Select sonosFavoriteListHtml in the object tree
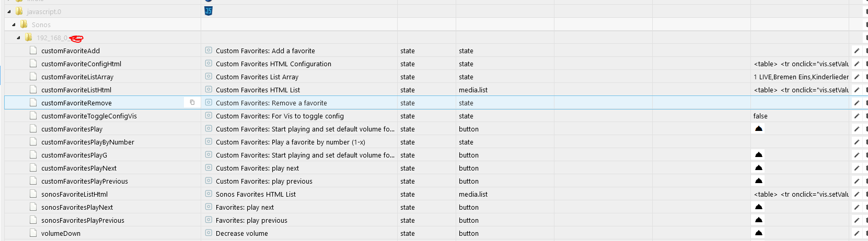868x241 pixels. (x=74, y=194)
